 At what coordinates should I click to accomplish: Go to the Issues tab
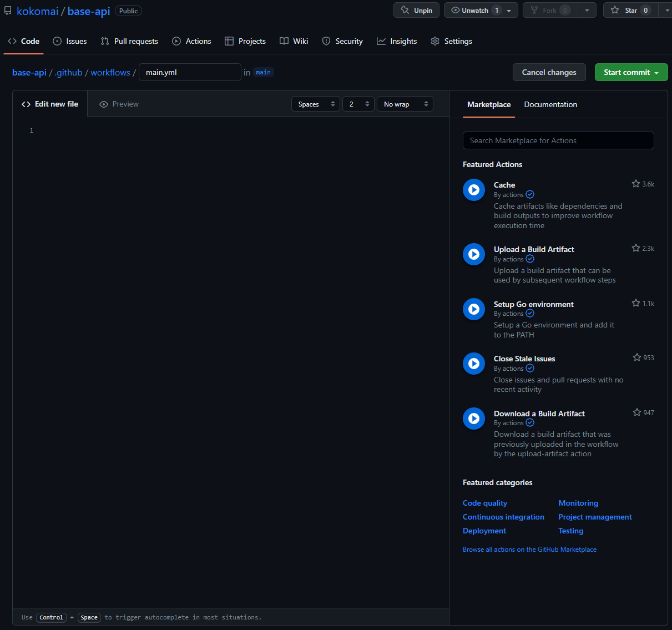pos(70,41)
